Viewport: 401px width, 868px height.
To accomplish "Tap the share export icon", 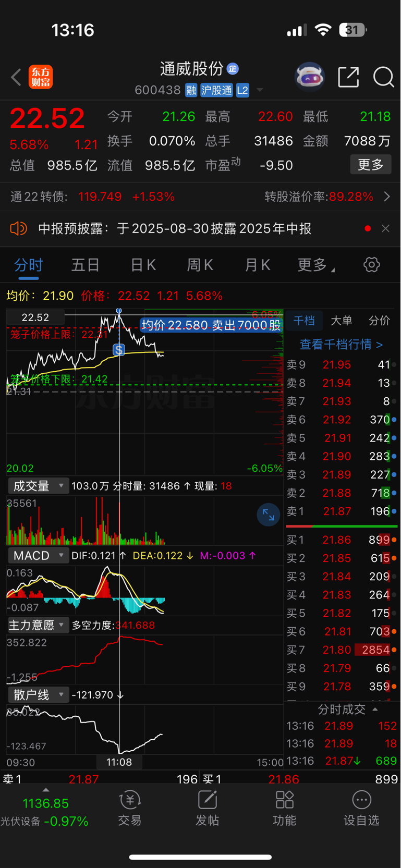I will (x=348, y=77).
